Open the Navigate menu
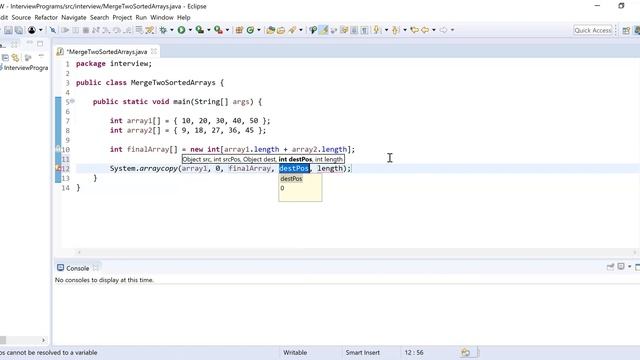Image resolution: width=640 pixels, height=360 pixels. click(x=74, y=18)
